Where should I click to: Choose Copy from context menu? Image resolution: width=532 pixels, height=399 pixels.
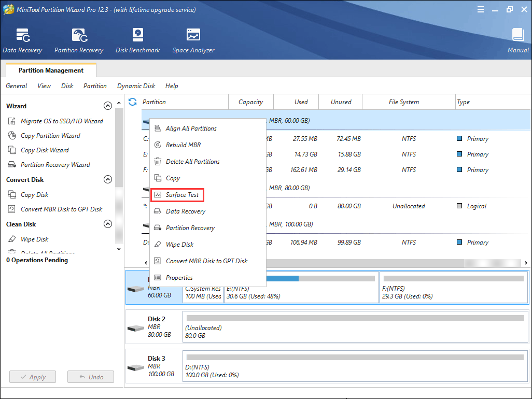tap(207, 178)
